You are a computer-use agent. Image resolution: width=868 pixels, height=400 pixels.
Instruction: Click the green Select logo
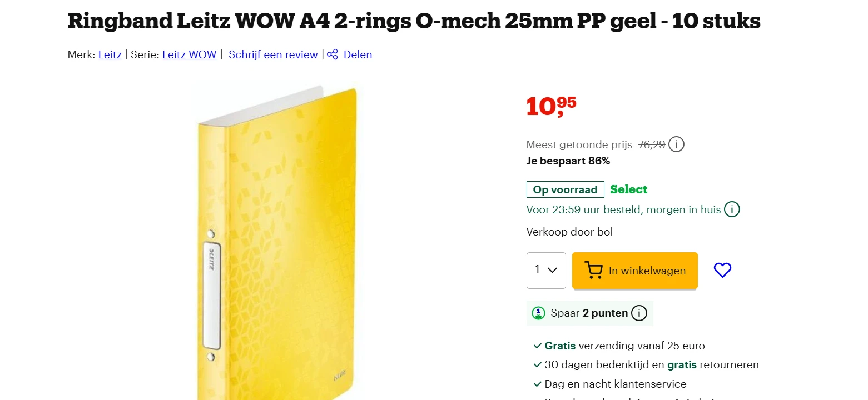(628, 189)
